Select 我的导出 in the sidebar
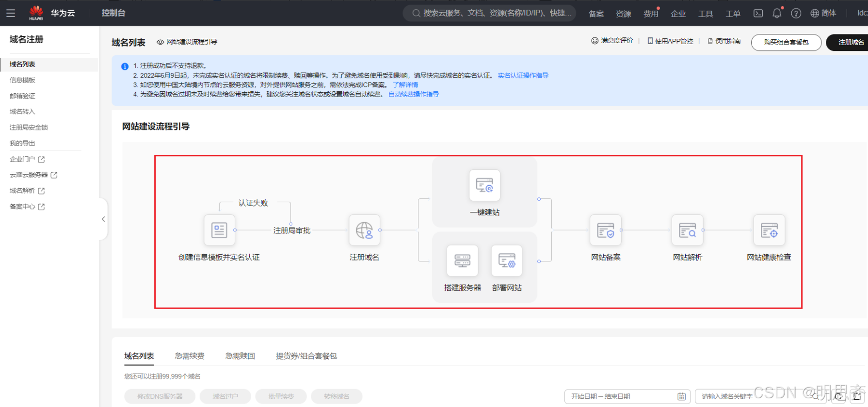The height and width of the screenshot is (407, 868). coord(22,143)
